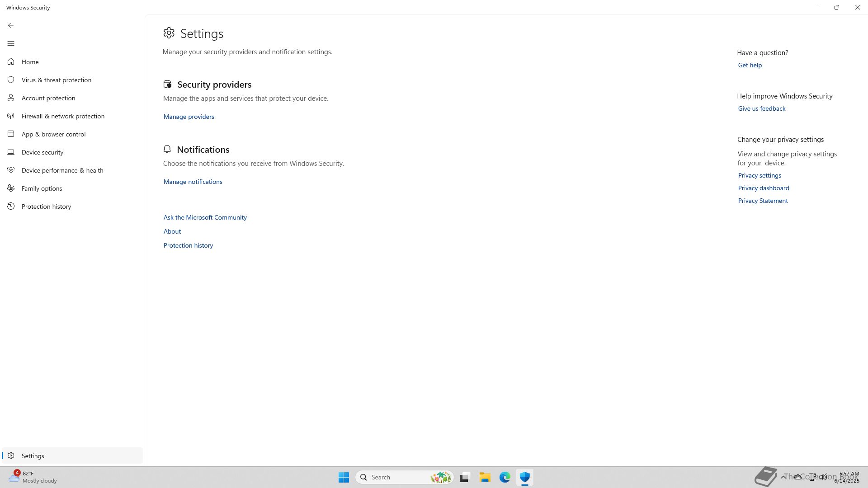Open Firewall & network protection icon

[x=11, y=116]
